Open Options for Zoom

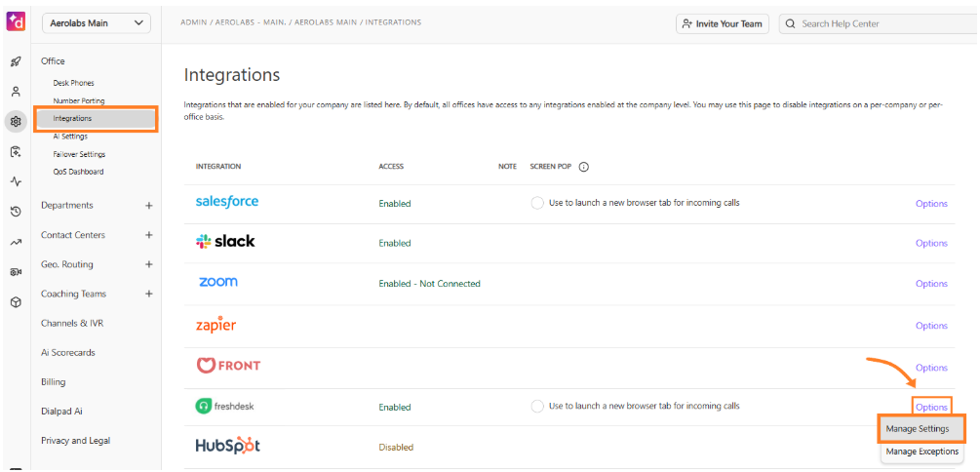coord(931,284)
